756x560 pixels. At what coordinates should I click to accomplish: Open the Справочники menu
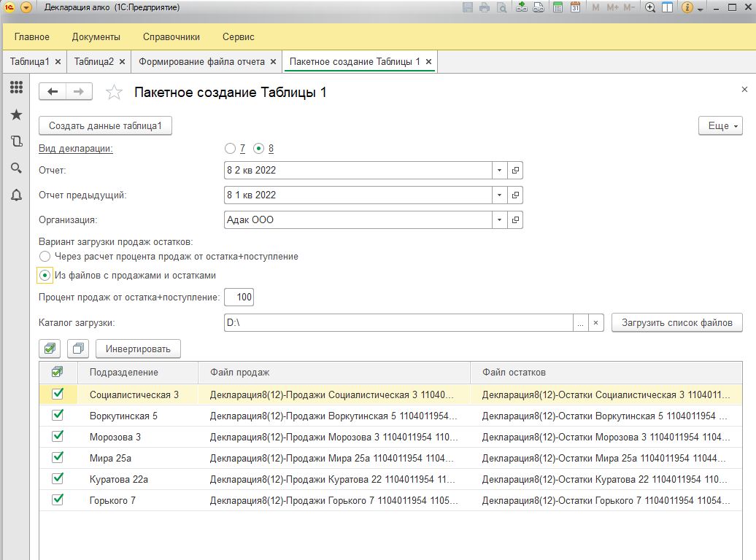171,36
